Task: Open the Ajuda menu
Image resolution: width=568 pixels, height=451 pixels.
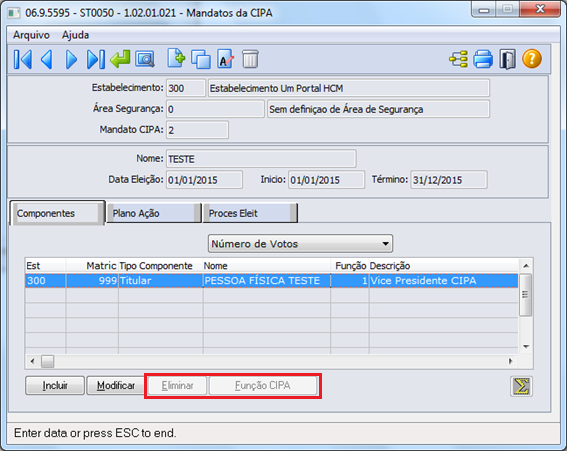Action: 75,35
